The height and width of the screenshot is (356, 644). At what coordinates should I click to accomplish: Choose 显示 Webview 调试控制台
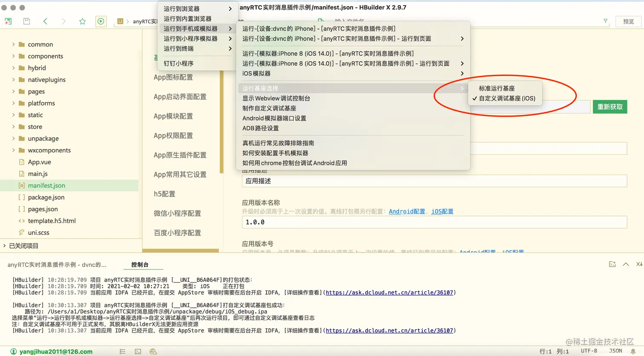353,98
